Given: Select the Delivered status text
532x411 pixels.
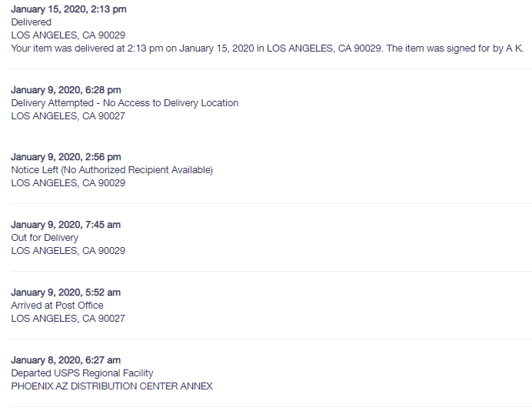Looking at the screenshot, I should click(x=32, y=22).
